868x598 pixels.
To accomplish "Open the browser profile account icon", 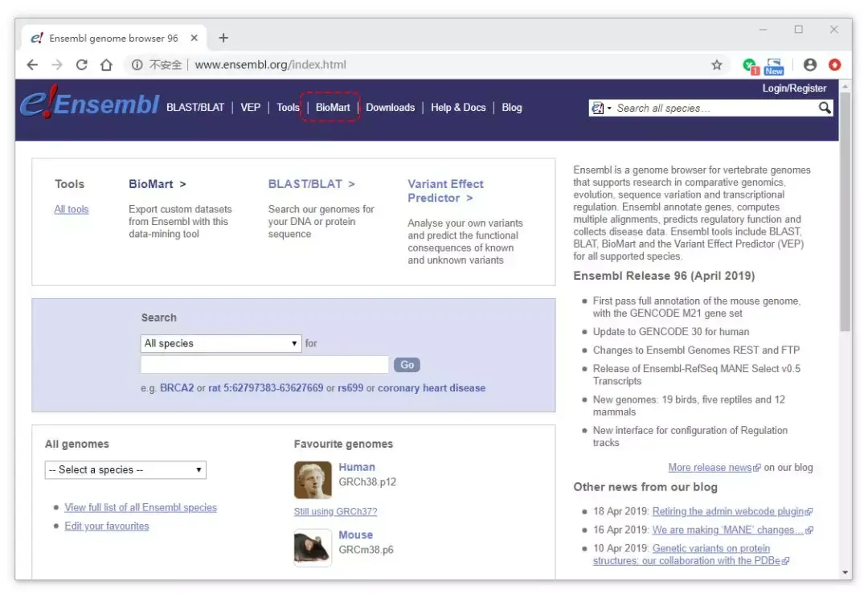I will coord(809,65).
